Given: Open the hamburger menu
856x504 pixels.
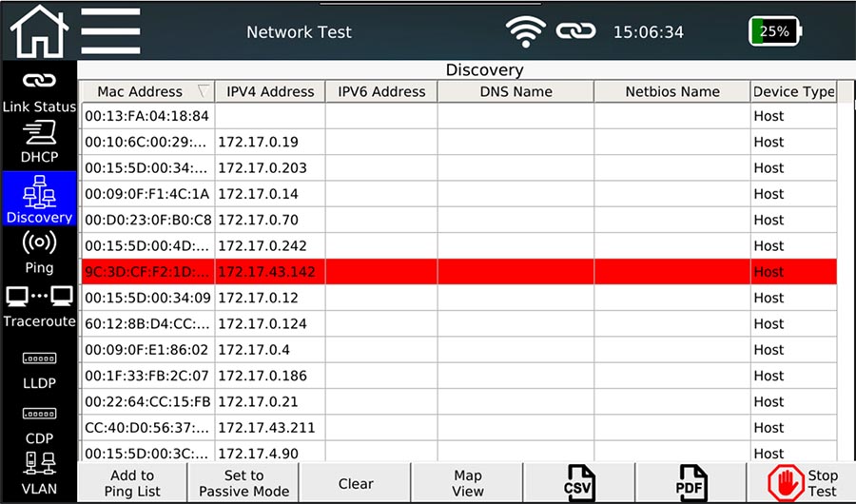Looking at the screenshot, I should (x=111, y=30).
